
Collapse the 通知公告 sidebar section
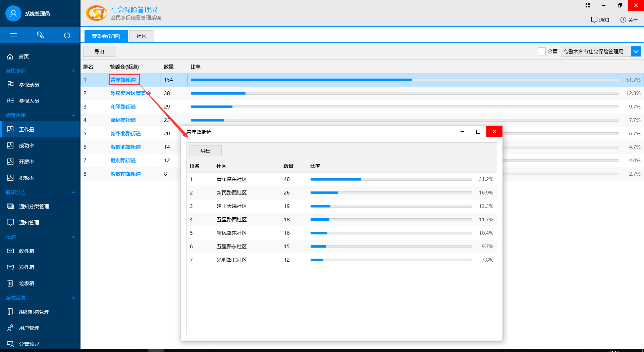pyautogui.click(x=73, y=192)
